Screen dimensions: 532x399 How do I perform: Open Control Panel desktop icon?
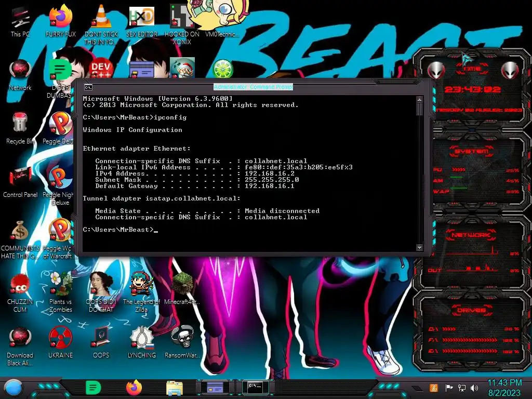tap(20, 182)
